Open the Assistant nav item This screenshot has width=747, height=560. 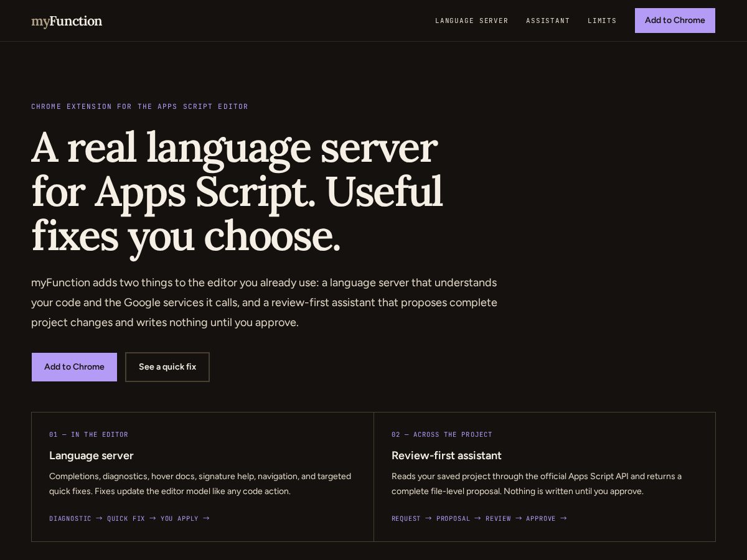coord(548,21)
